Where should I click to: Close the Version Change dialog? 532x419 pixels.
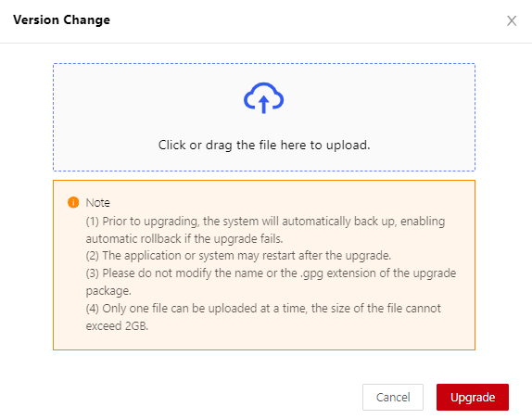pos(512,20)
